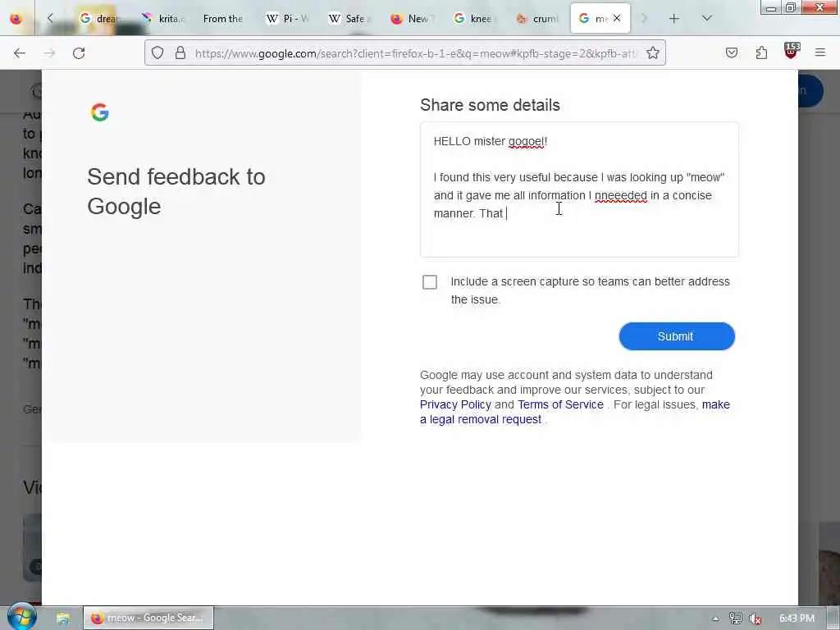This screenshot has width=840, height=630.
Task: Switch to the knee Google tab
Action: coord(473,19)
